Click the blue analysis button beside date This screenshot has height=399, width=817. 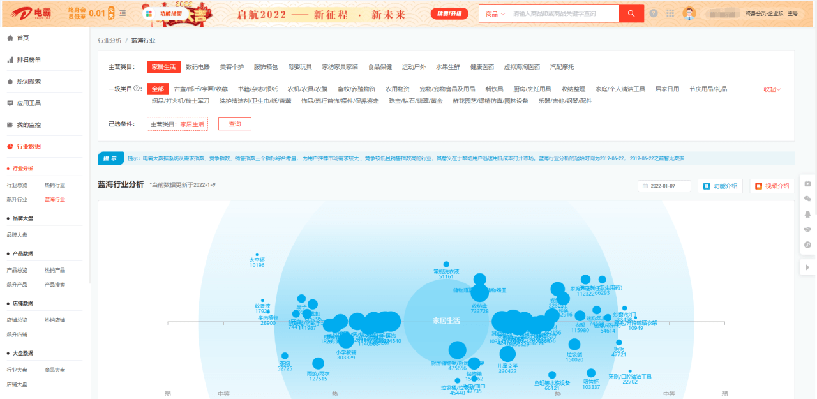720,186
